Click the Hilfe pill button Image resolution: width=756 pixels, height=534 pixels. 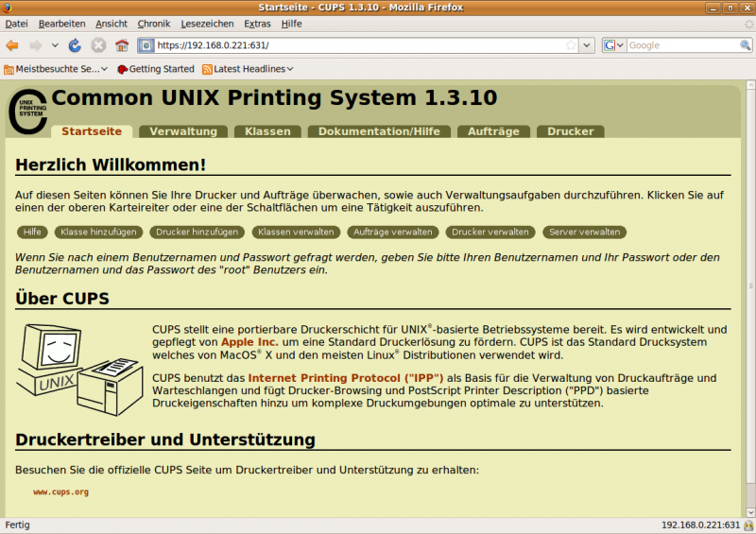pos(32,232)
